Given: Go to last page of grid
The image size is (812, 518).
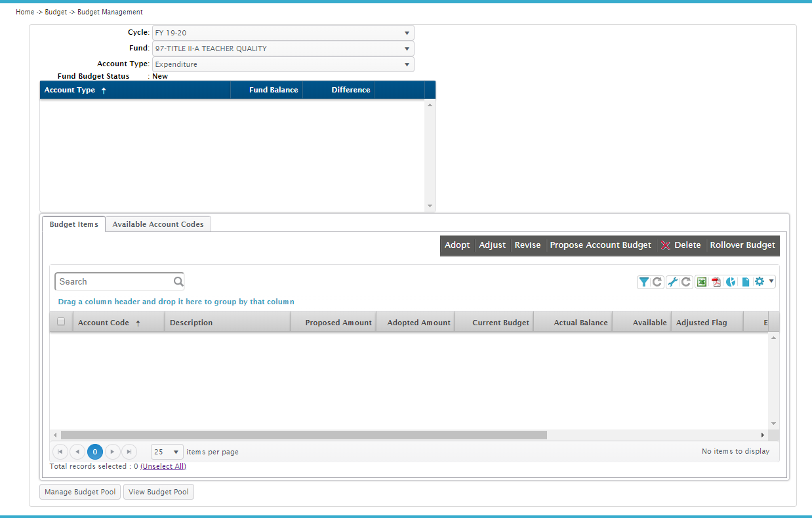Looking at the screenshot, I should [x=130, y=452].
